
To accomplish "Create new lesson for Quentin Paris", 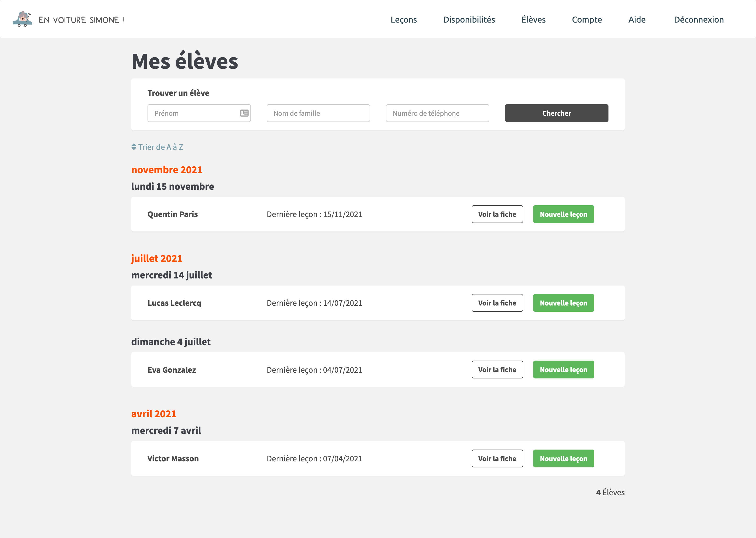I will [564, 214].
